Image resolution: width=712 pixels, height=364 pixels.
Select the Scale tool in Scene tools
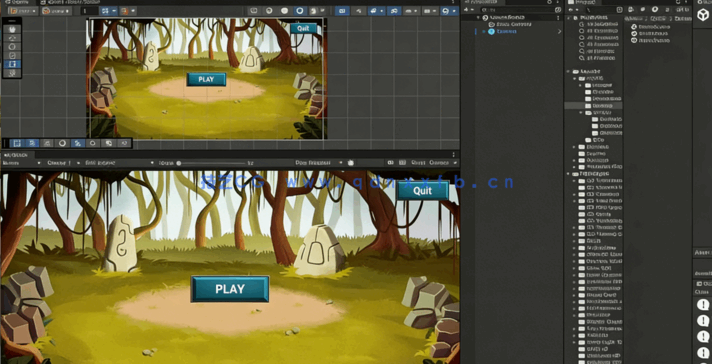[12, 55]
